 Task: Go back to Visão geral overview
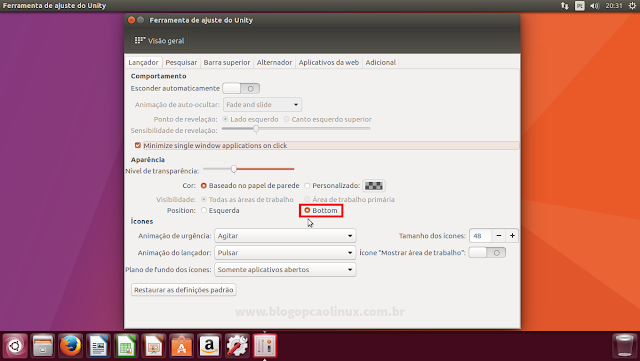(x=160, y=40)
